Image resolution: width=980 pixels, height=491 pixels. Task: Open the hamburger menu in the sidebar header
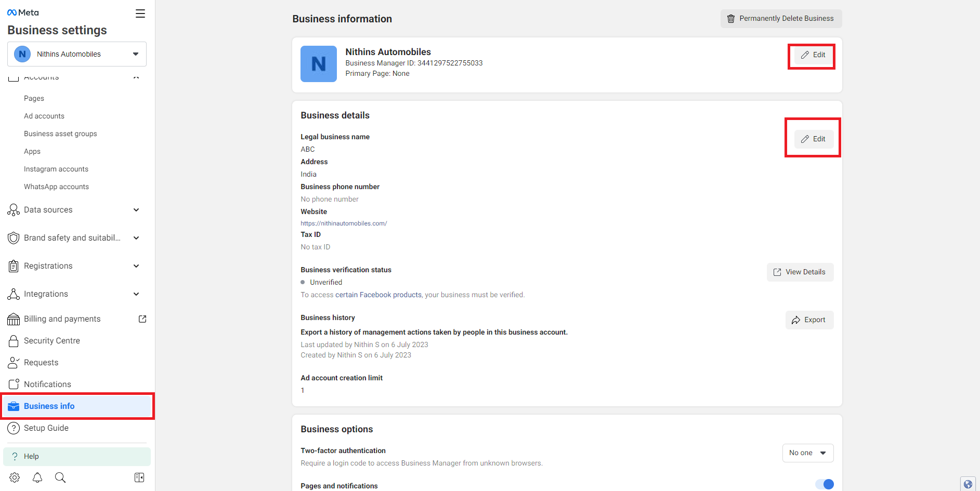tap(140, 14)
